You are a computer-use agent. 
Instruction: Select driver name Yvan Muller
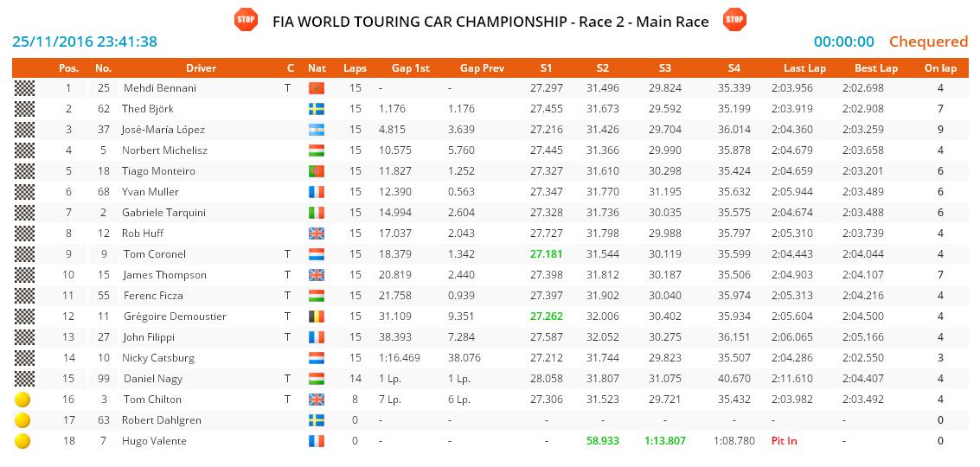[151, 192]
